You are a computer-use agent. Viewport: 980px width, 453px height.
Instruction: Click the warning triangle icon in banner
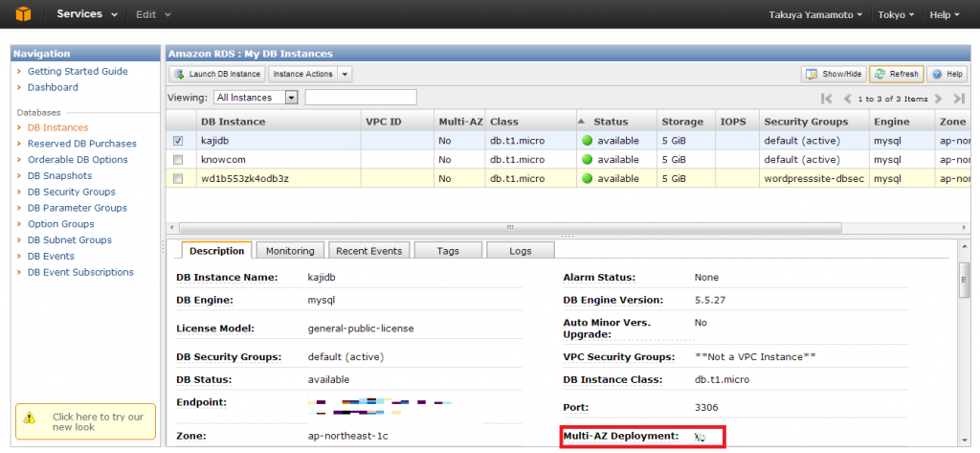[30, 417]
